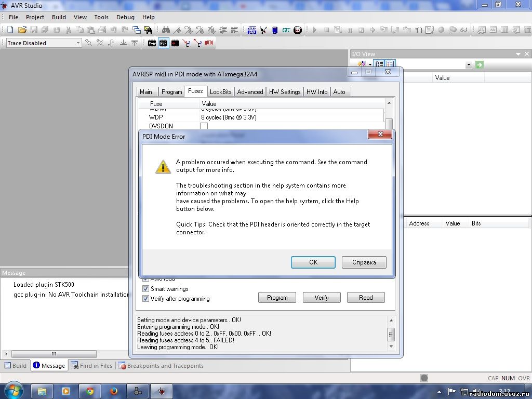Click the programmer output log scrollbar thumb
The width and height of the screenshot is (532, 399).
pos(391,334)
